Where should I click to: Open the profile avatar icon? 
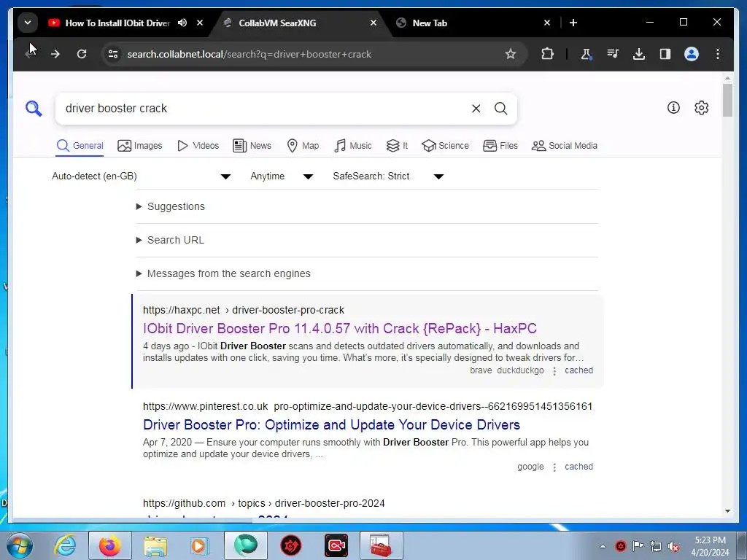(x=692, y=54)
